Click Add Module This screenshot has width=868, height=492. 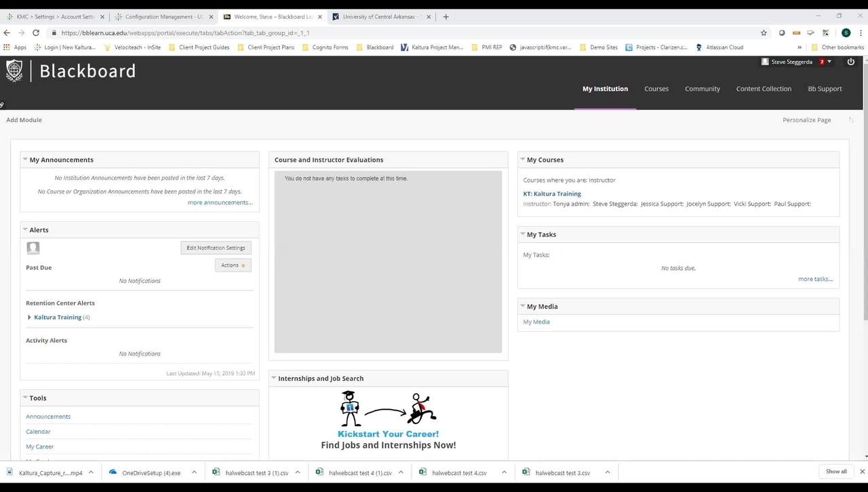coord(24,120)
